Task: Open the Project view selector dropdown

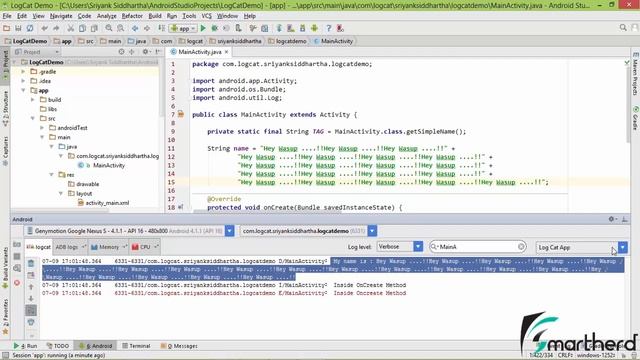Action: [37, 52]
